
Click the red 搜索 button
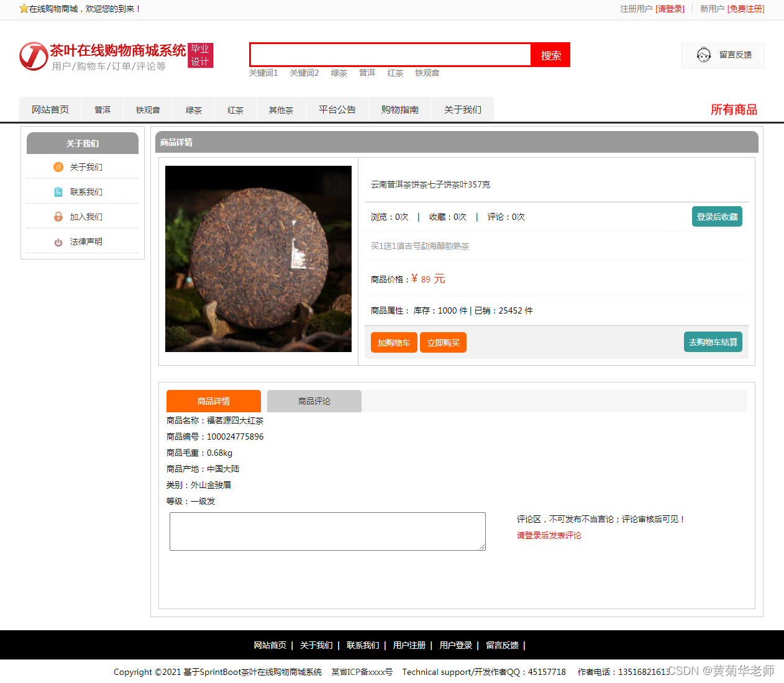click(551, 55)
